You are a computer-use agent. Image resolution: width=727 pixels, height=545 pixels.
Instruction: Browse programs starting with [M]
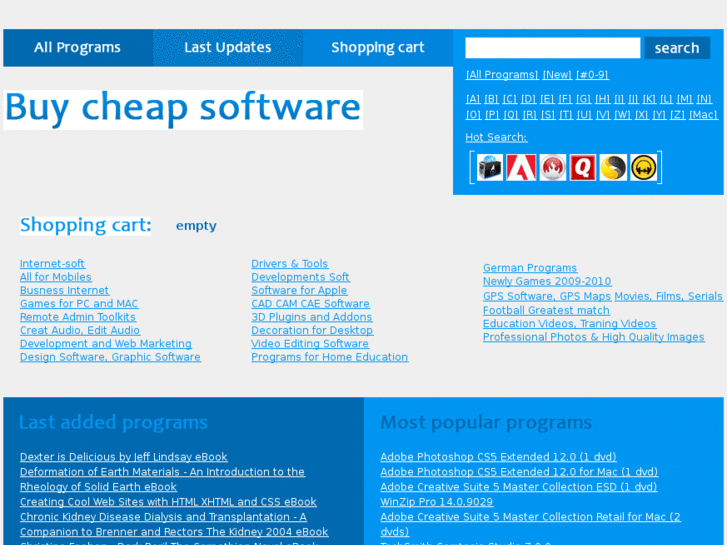(684, 99)
